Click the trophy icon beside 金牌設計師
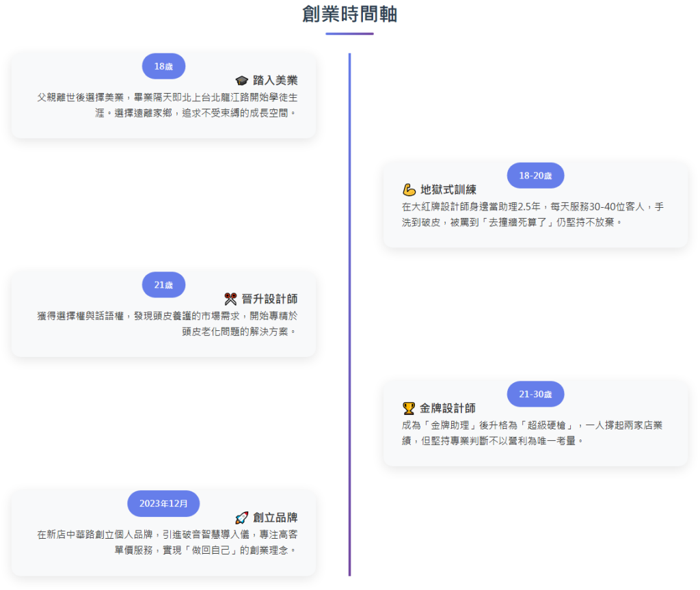700x590 pixels. click(409, 408)
